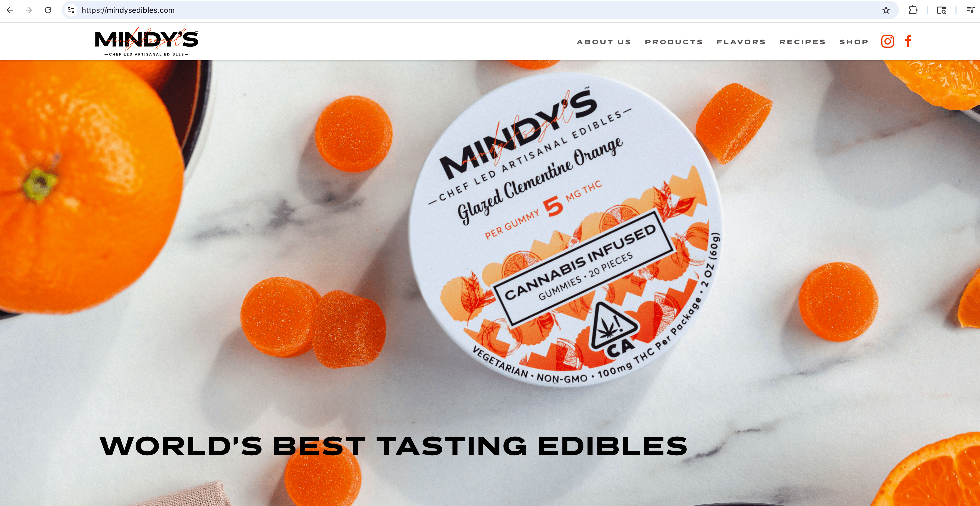Open the Products menu item
Image resolution: width=980 pixels, height=506 pixels.
click(674, 42)
